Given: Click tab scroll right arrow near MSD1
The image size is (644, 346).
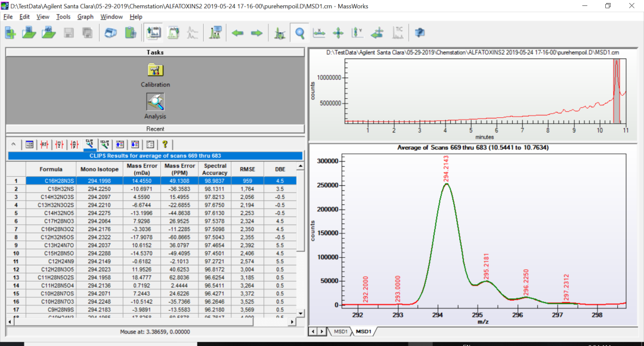Looking at the screenshot, I should point(322,331).
